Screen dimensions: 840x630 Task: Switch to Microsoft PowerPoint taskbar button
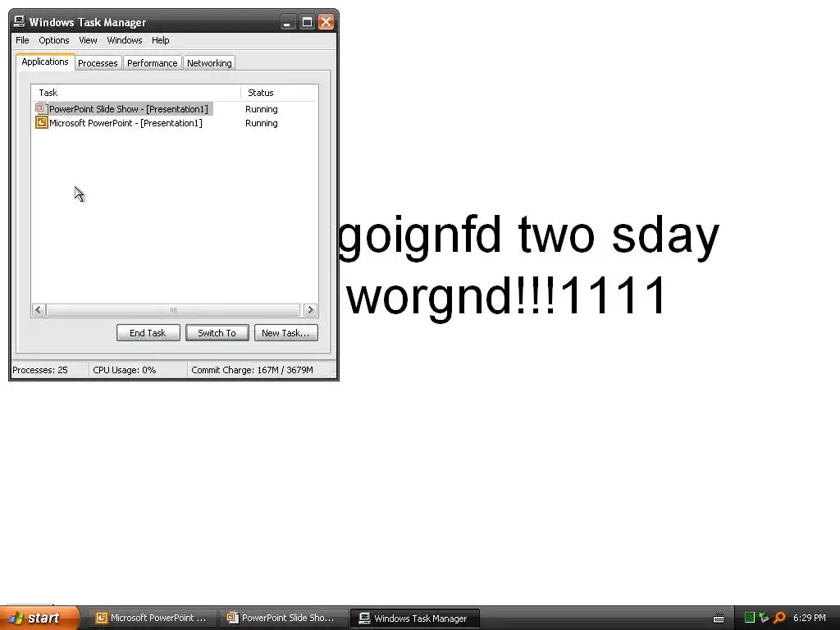click(x=152, y=618)
